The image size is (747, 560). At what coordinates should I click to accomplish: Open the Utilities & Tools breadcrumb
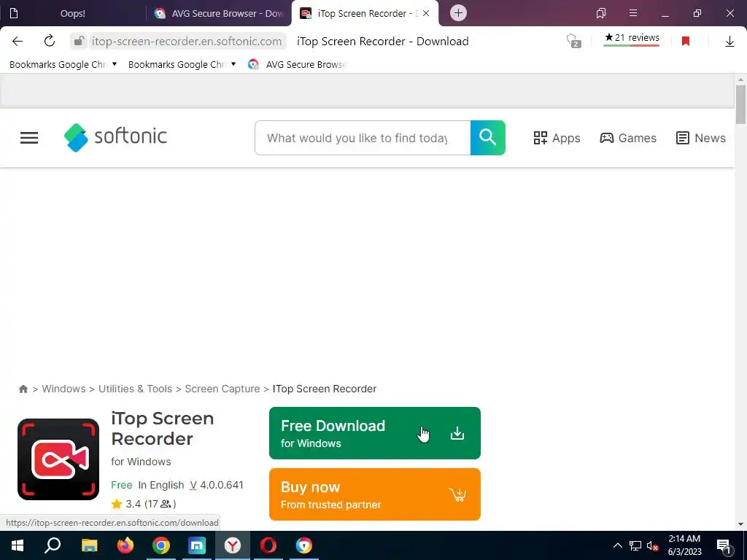(135, 389)
